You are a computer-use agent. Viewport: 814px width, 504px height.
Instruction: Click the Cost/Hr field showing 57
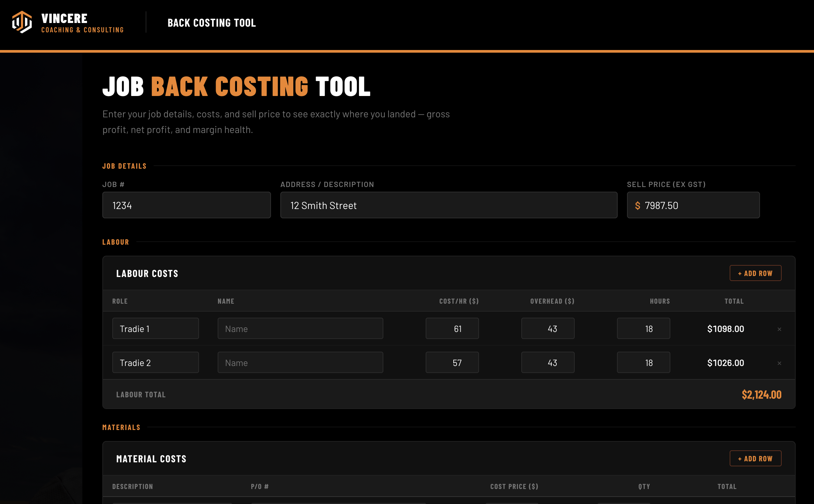pos(452,363)
